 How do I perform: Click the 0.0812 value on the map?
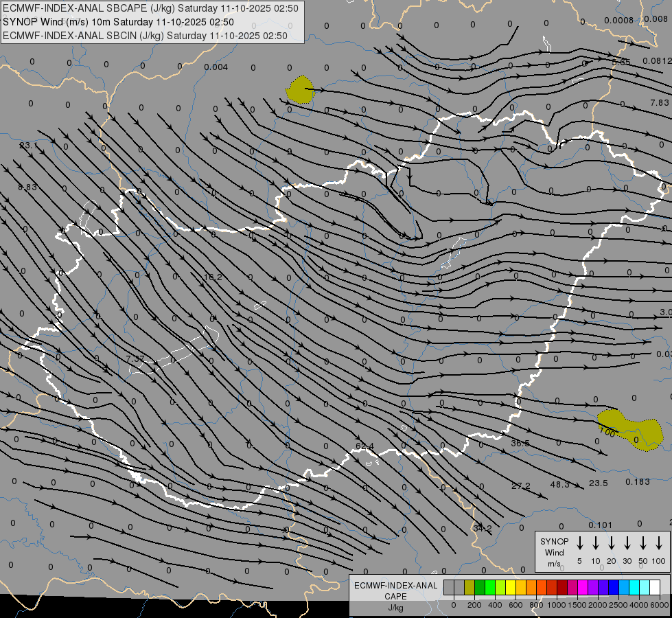click(657, 61)
